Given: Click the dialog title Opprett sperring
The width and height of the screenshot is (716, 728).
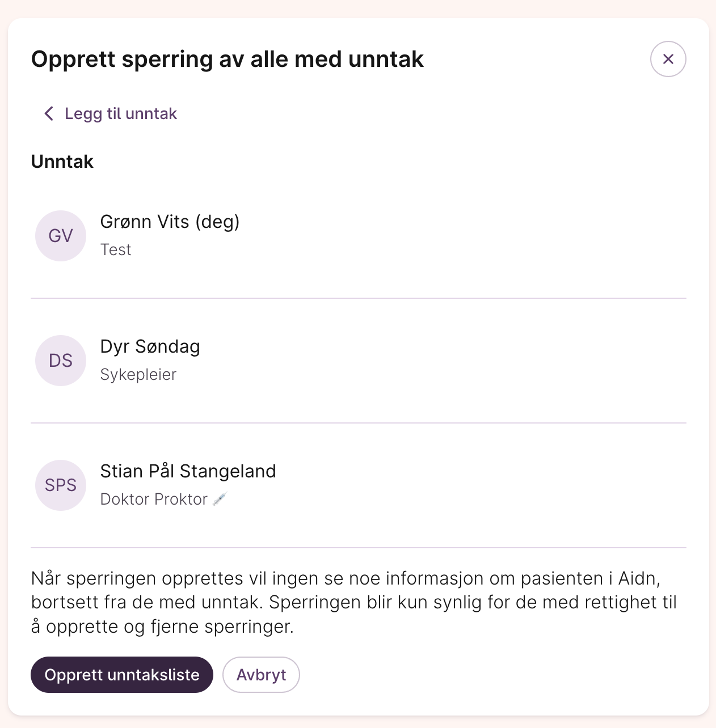Looking at the screenshot, I should point(227,59).
